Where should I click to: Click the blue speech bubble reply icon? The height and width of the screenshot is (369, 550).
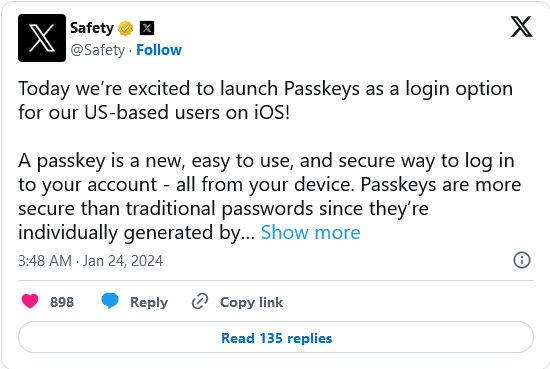point(110,301)
